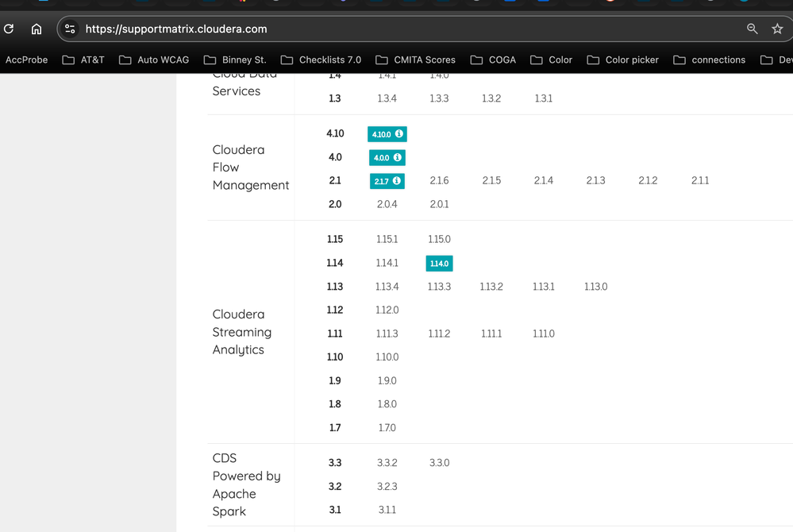Open the Binney St. bookmarks folder
The width and height of the screenshot is (793, 532).
point(235,60)
